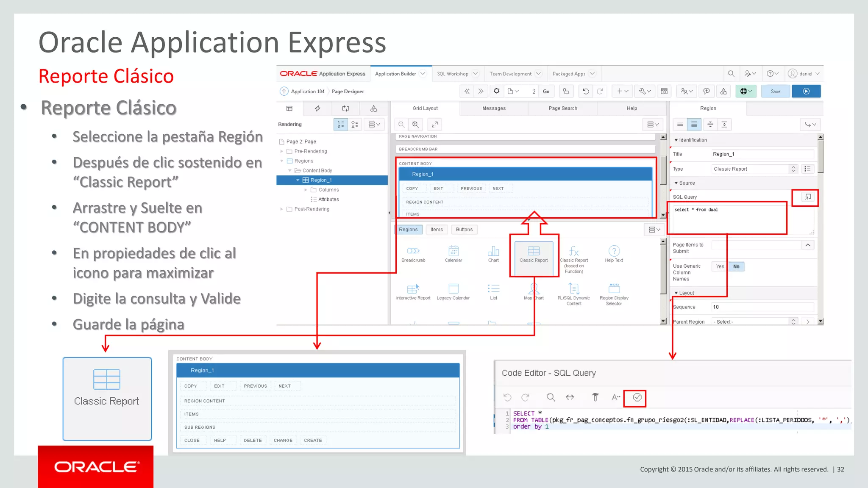Click the Save button

(776, 91)
